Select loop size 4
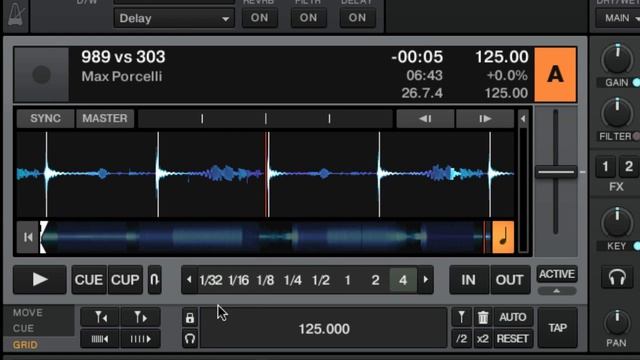 click(403, 280)
